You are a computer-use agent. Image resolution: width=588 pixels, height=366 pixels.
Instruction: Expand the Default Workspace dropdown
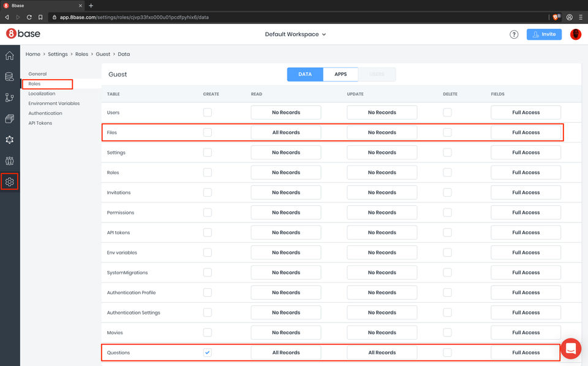coord(295,34)
